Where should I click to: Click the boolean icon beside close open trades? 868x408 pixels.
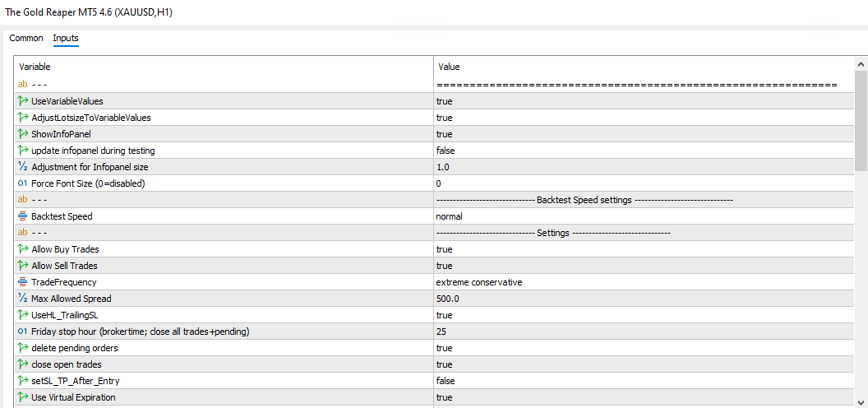23,364
